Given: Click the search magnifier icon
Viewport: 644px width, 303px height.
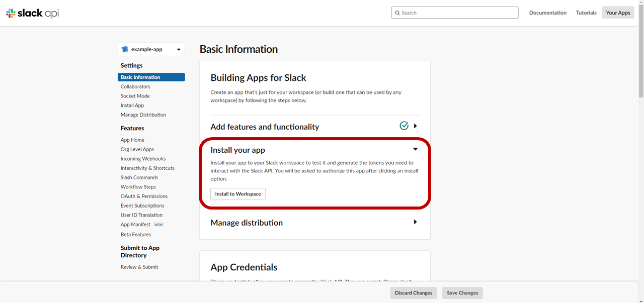Looking at the screenshot, I should 397,13.
